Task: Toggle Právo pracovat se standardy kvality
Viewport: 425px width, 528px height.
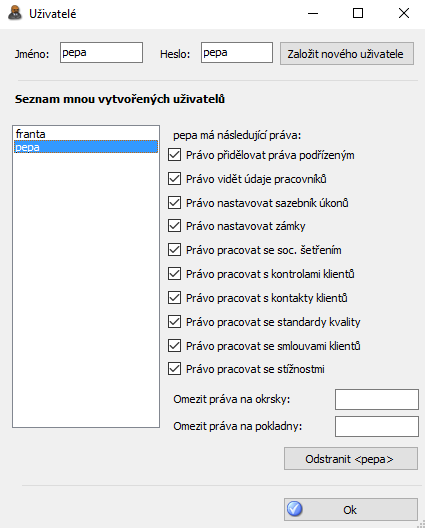Action: (174, 322)
